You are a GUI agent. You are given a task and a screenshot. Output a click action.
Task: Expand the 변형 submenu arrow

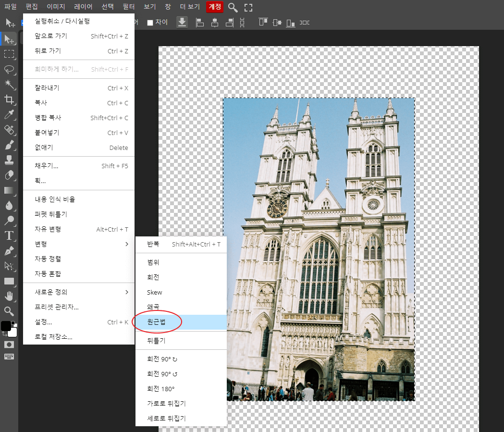[127, 244]
